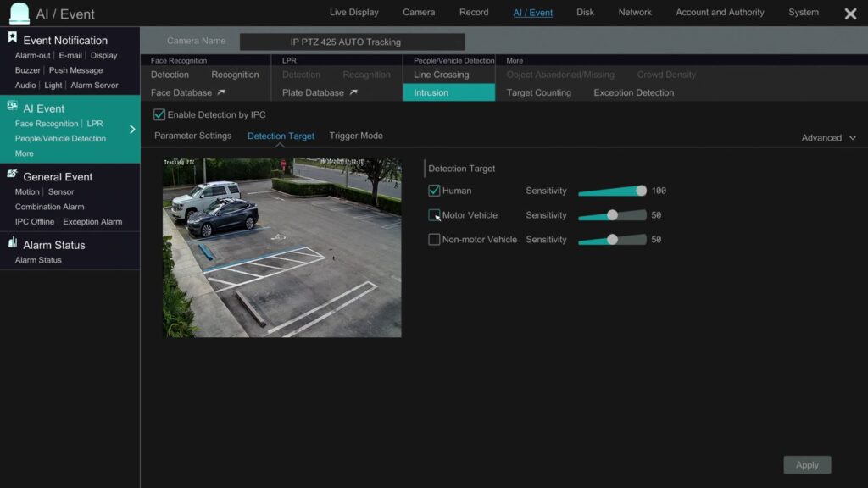Open Push Message settings
This screenshot has width=868, height=488.
(75, 70)
